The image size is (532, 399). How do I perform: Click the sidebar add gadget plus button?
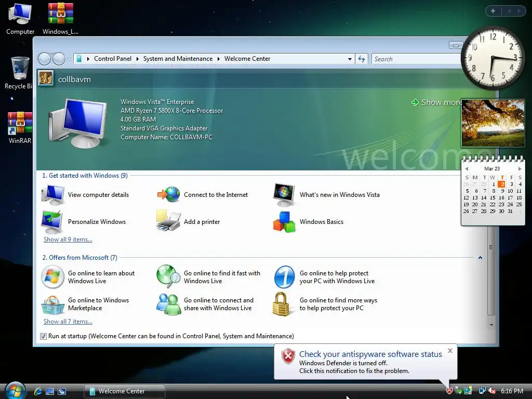coord(493,11)
